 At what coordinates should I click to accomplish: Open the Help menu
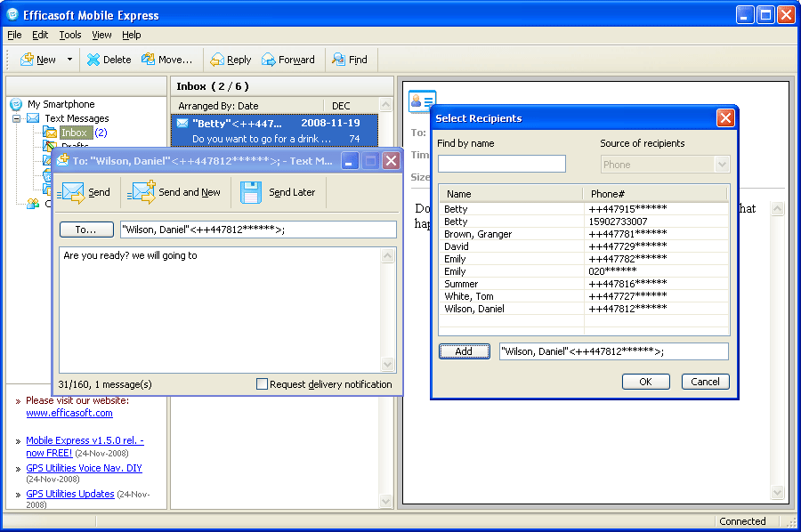(x=132, y=35)
